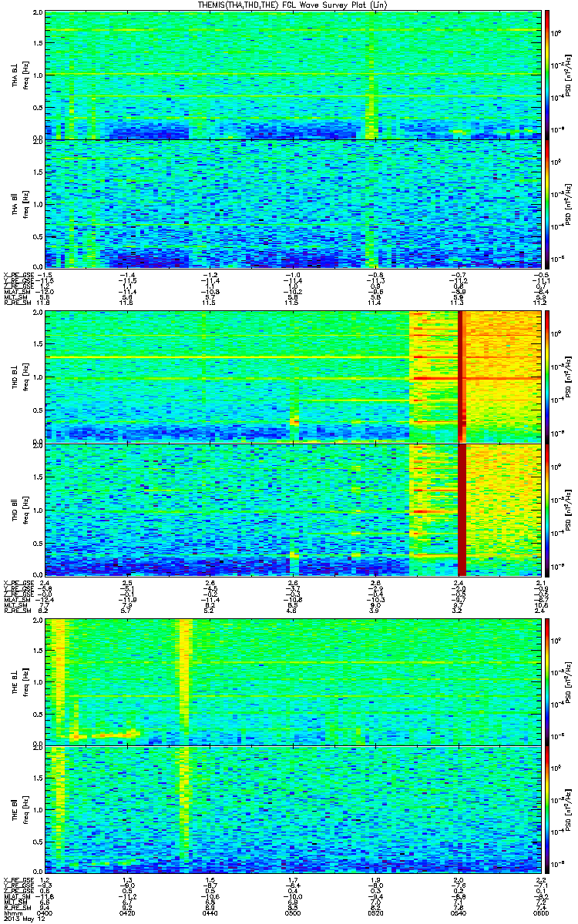Click the color bar beside THD BII panel

[x=548, y=509]
